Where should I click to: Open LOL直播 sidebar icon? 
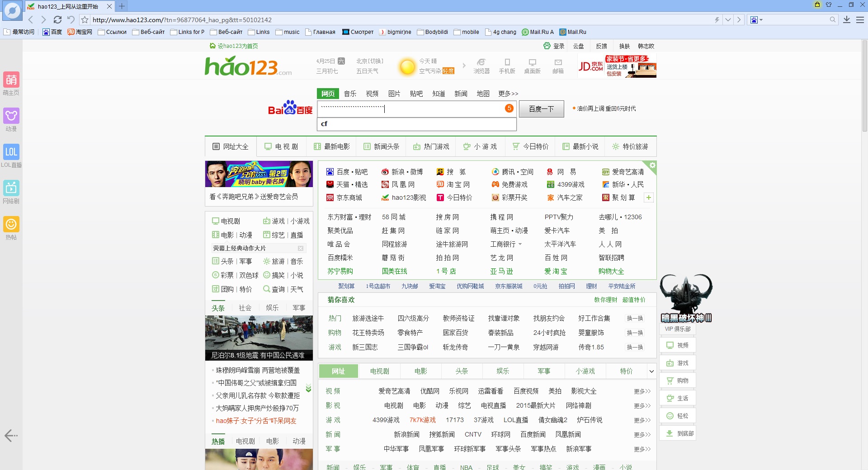(11, 152)
